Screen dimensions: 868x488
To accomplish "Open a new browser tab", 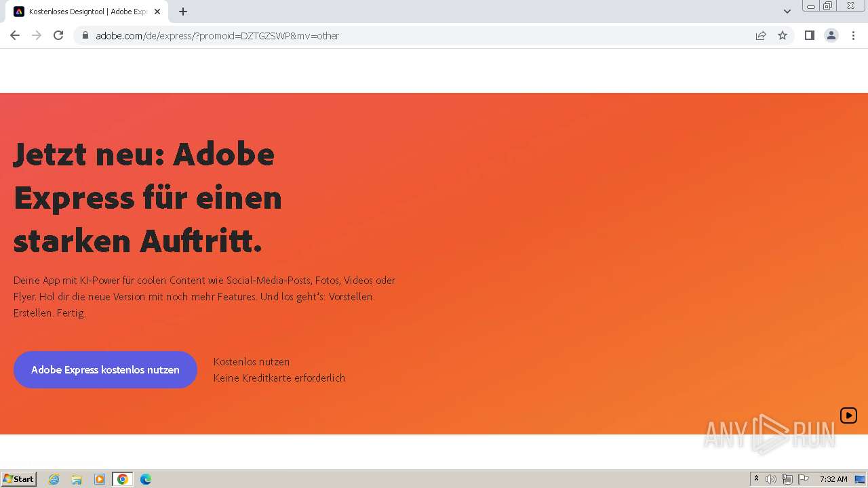I will point(183,12).
